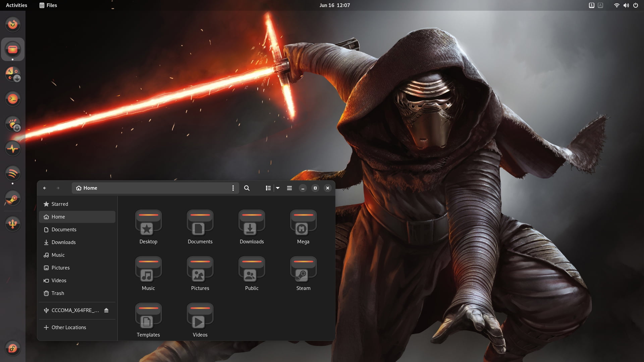
Task: Click the workspace indicator 1 icon
Action: tap(592, 5)
